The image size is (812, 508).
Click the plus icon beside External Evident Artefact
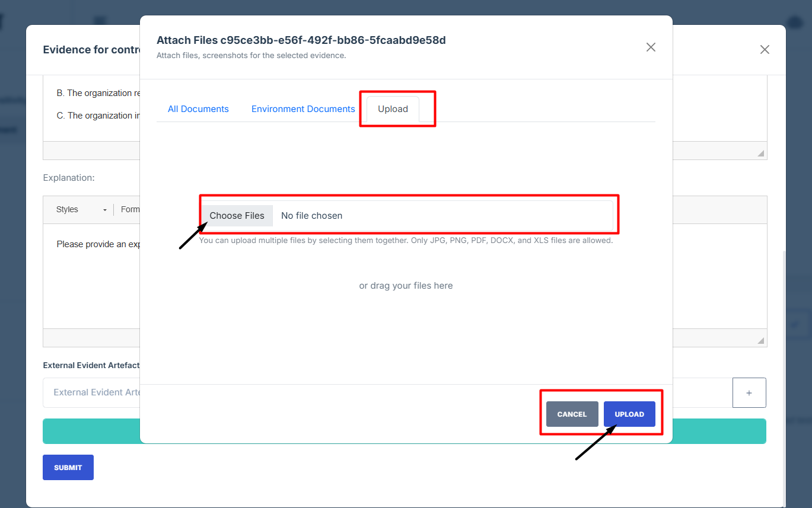click(x=749, y=393)
